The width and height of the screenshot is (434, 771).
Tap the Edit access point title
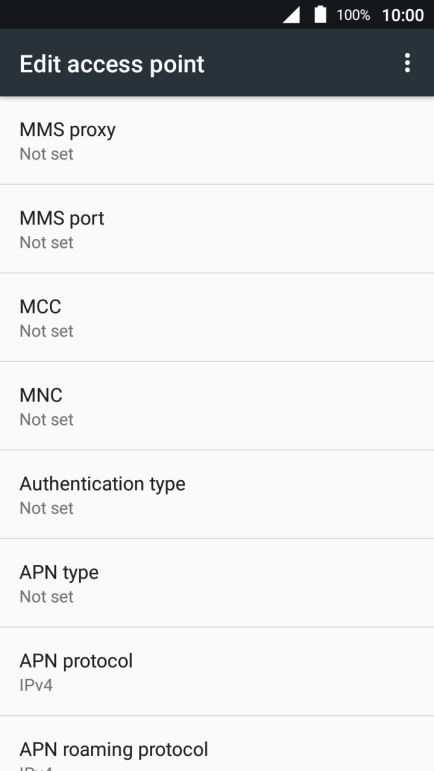112,64
